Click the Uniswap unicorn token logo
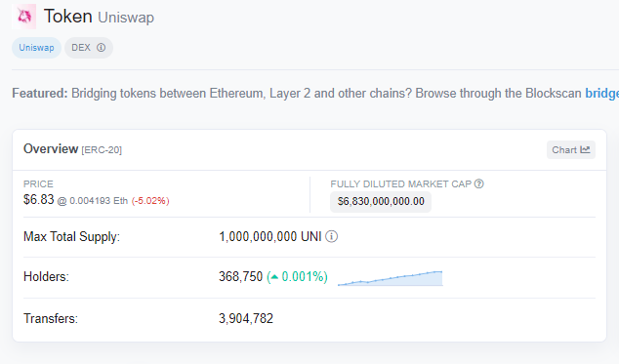Image resolution: width=619 pixels, height=364 pixels. coord(24,17)
